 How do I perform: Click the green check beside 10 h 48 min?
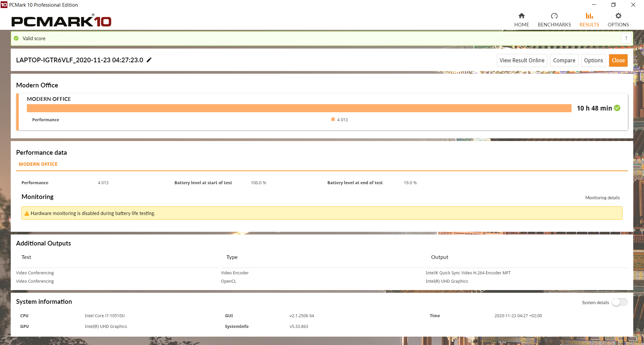tap(617, 108)
